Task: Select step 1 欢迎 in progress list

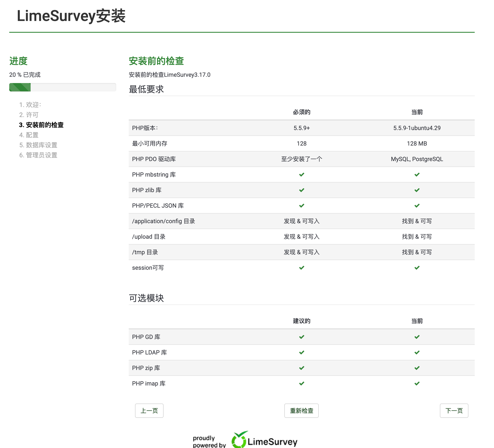Action: pyautogui.click(x=30, y=105)
